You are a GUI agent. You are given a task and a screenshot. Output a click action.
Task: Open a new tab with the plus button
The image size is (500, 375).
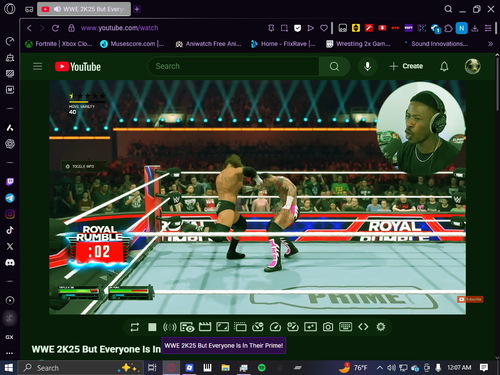pos(137,9)
